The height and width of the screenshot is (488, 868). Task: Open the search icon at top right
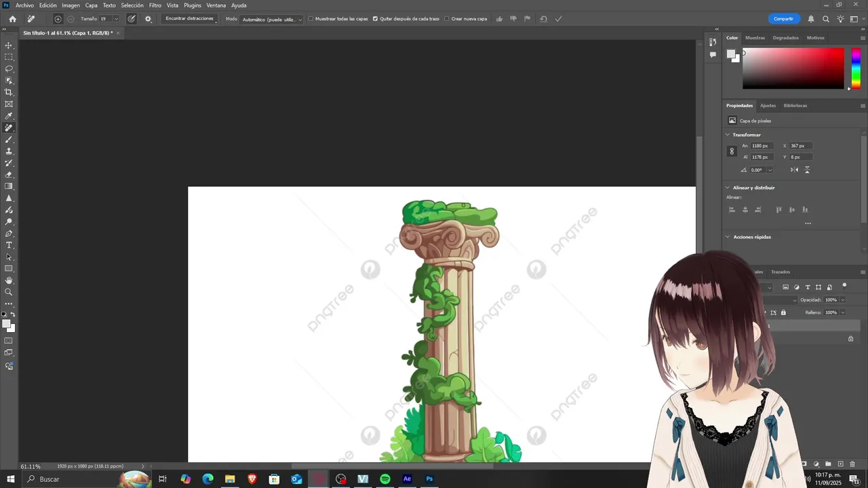[x=826, y=19]
